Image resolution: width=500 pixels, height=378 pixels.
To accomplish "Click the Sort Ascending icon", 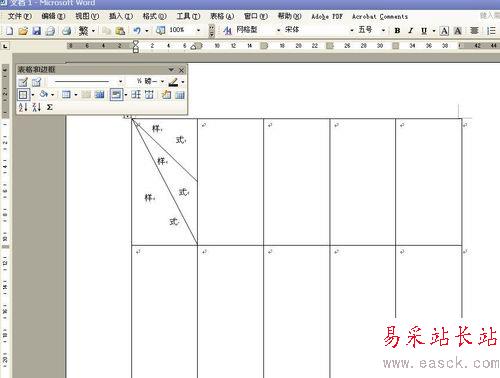I will click(23, 107).
